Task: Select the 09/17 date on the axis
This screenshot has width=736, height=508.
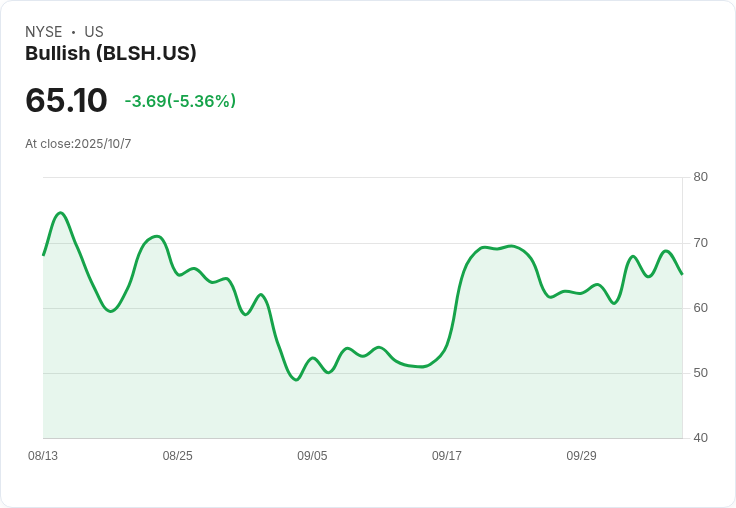Action: pos(447,456)
